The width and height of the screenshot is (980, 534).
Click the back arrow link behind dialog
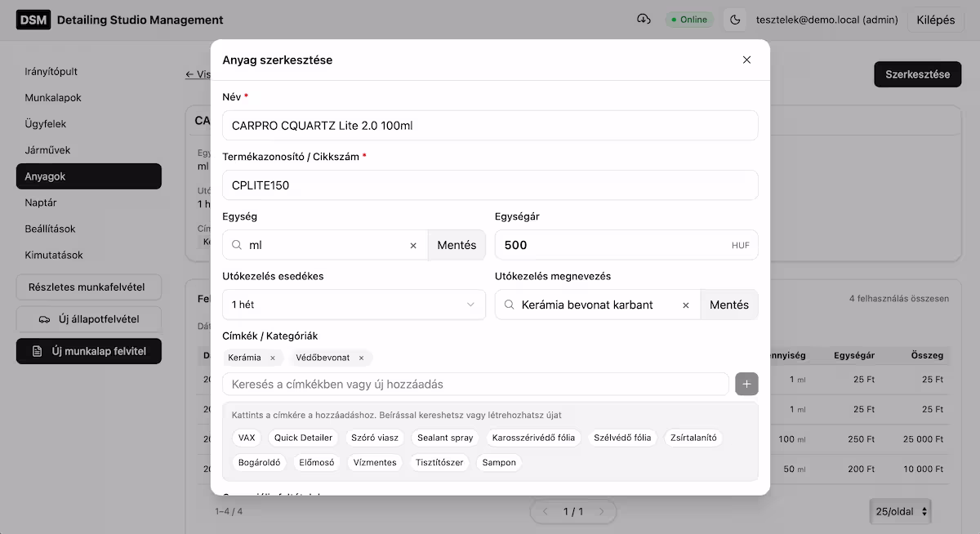[198, 74]
